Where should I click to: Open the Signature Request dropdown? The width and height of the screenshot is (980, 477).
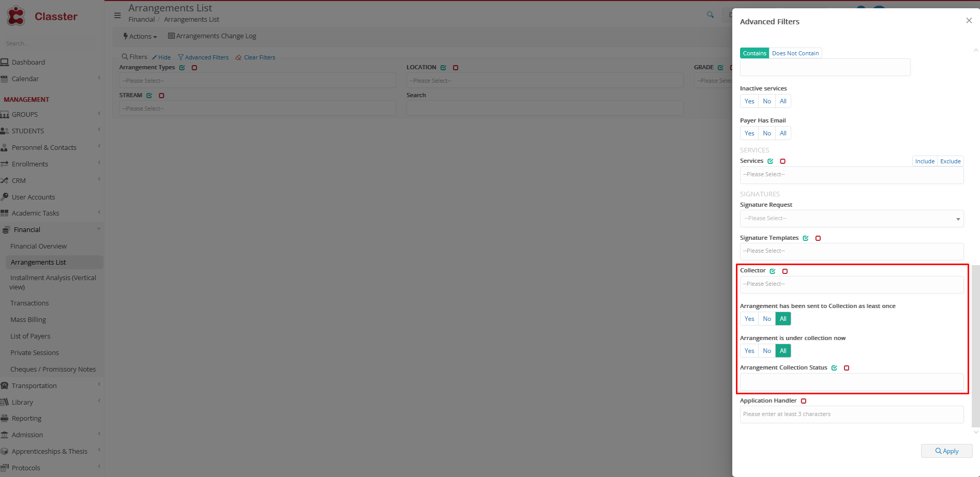(851, 219)
